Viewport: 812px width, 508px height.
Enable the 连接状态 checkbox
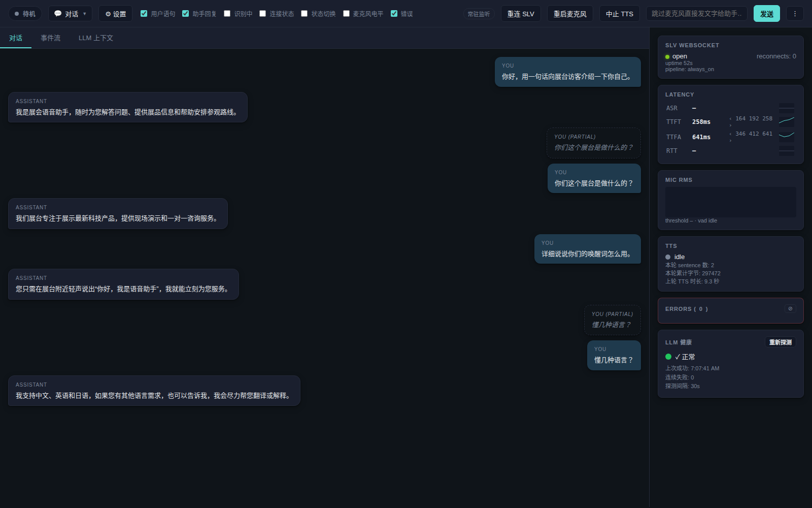[262, 14]
